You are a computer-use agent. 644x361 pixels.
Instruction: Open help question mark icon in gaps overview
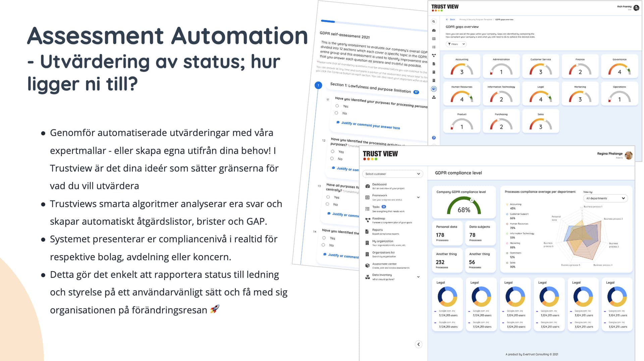[434, 138]
